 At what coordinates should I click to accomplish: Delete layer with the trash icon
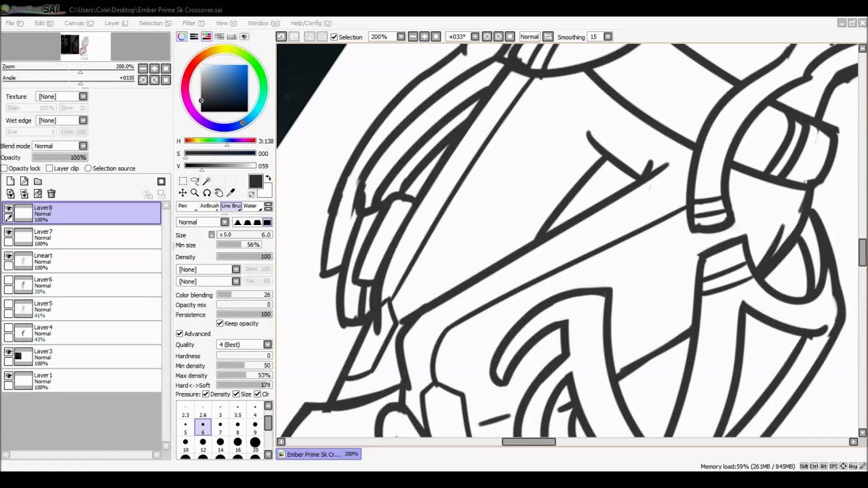point(51,194)
